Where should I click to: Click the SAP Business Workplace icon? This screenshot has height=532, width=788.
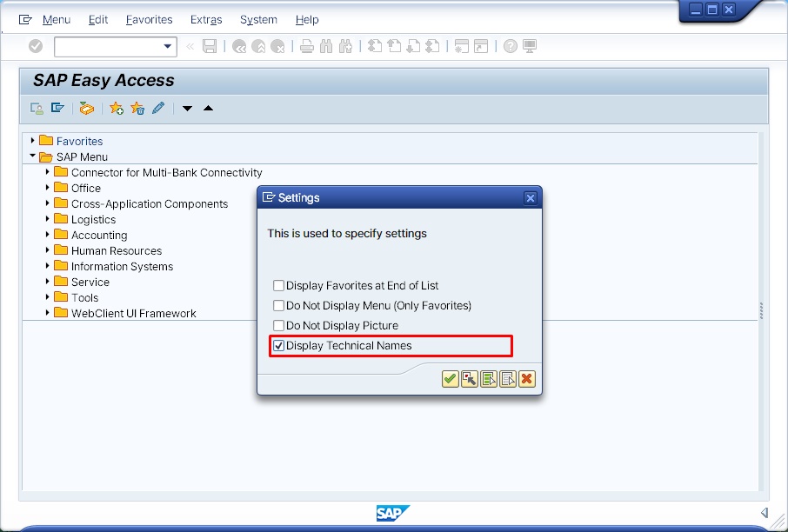[x=86, y=108]
